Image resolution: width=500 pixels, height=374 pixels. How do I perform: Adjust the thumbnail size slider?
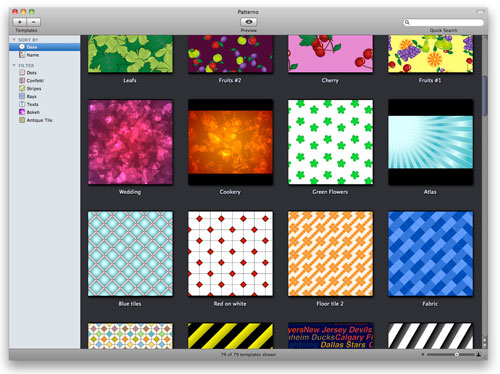(457, 355)
